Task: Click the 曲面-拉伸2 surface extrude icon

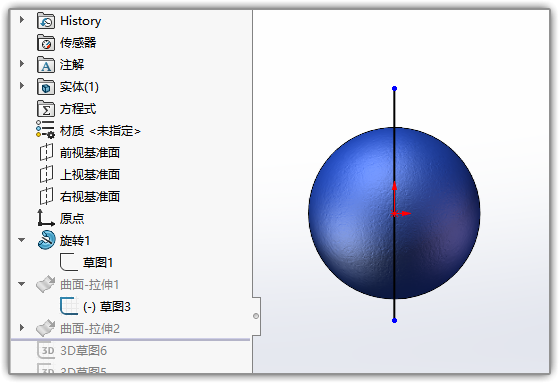Action: pyautogui.click(x=46, y=328)
